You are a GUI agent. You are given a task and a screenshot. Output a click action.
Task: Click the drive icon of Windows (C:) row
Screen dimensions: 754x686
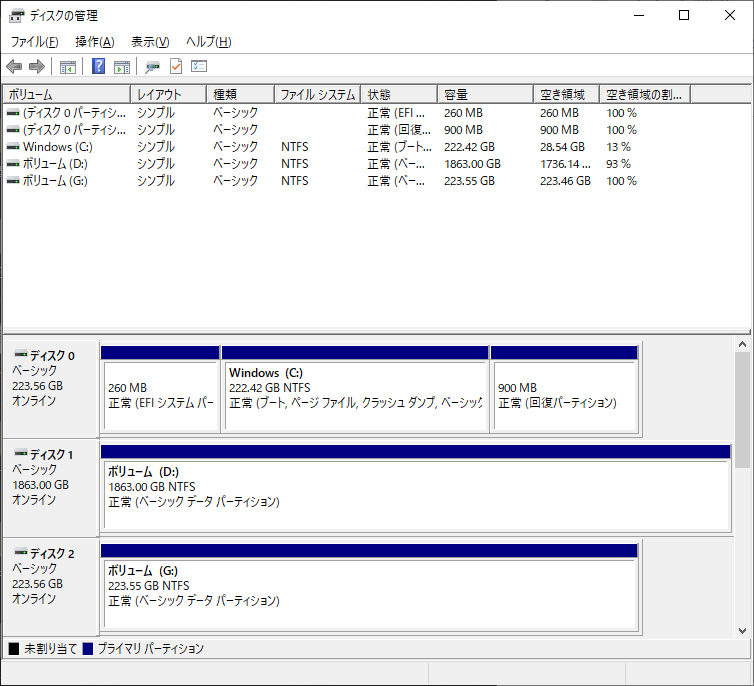[x=13, y=147]
